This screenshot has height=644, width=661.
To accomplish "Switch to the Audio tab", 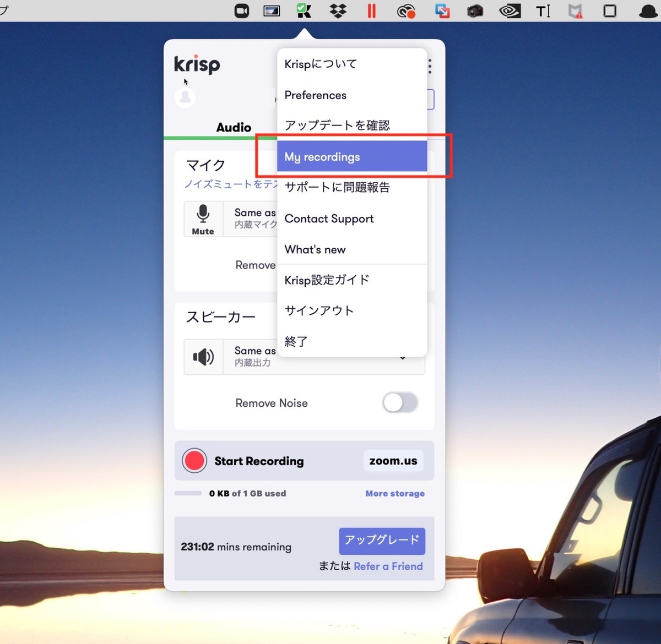I will (234, 127).
